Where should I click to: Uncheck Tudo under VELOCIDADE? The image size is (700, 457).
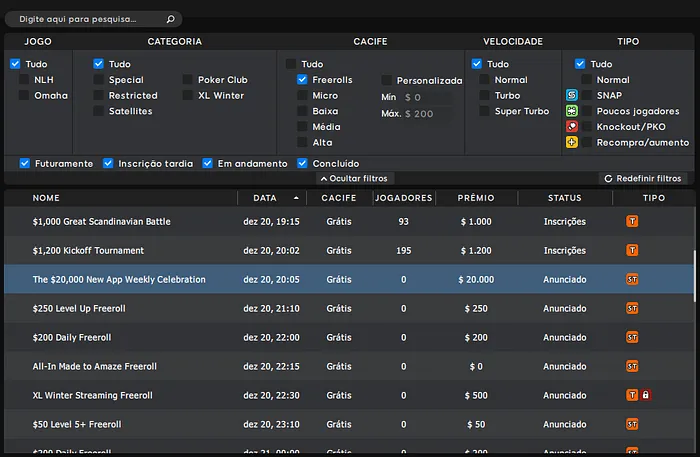click(477, 64)
